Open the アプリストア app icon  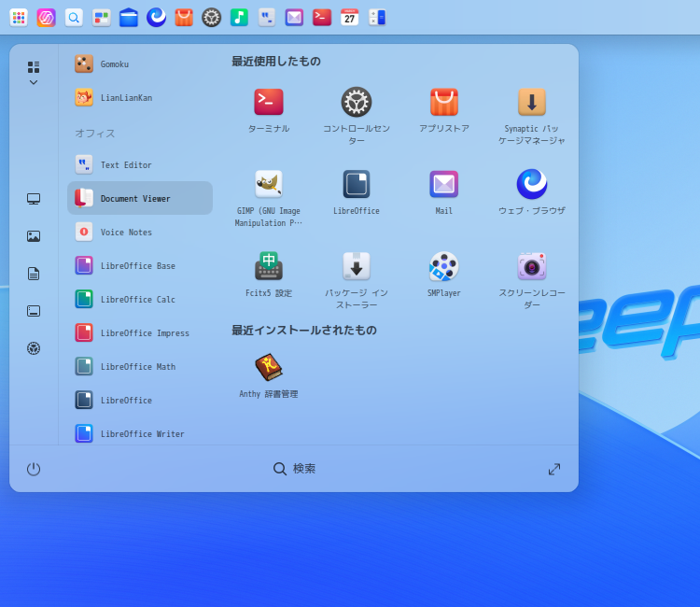pos(444,103)
